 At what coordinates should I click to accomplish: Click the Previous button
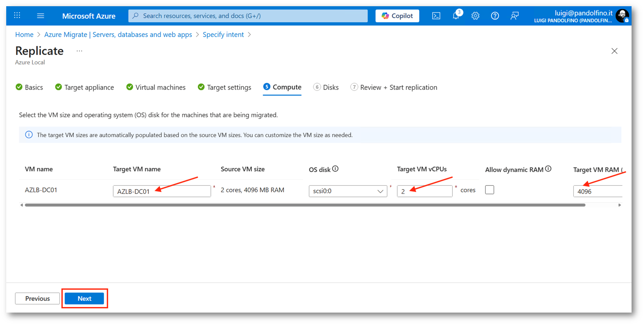[37, 298]
